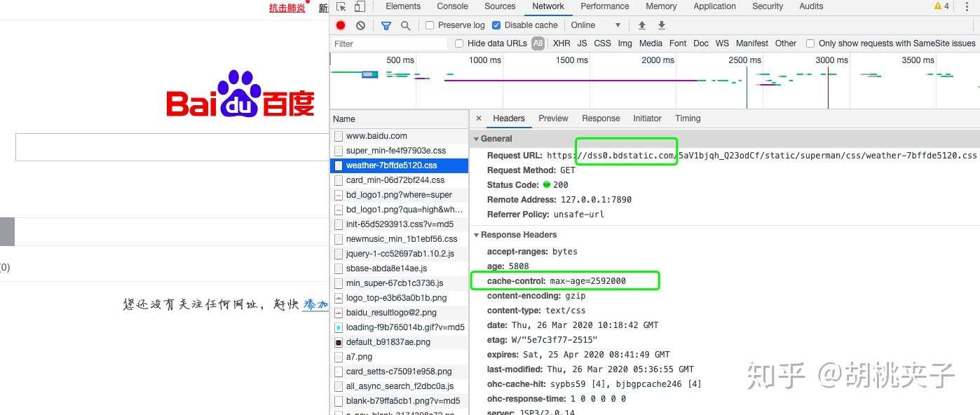Toggle Preserve log checkbox
This screenshot has height=415, width=980.
click(430, 25)
